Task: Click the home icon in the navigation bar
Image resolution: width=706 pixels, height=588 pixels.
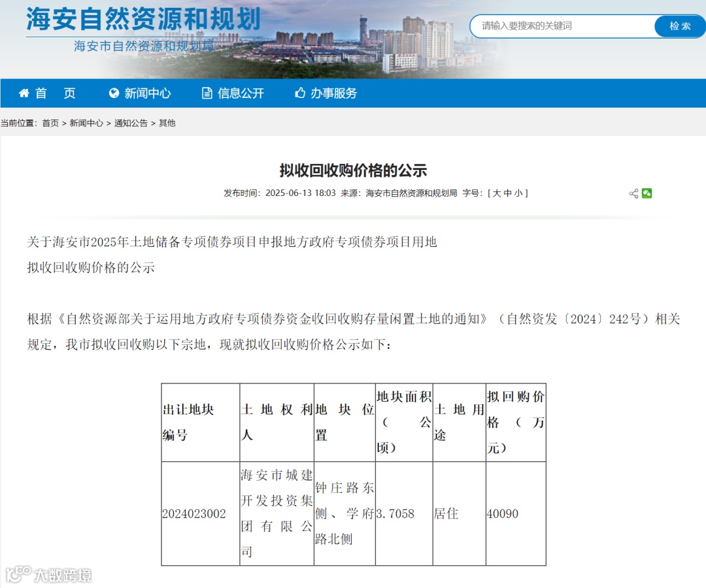Action: tap(24, 93)
